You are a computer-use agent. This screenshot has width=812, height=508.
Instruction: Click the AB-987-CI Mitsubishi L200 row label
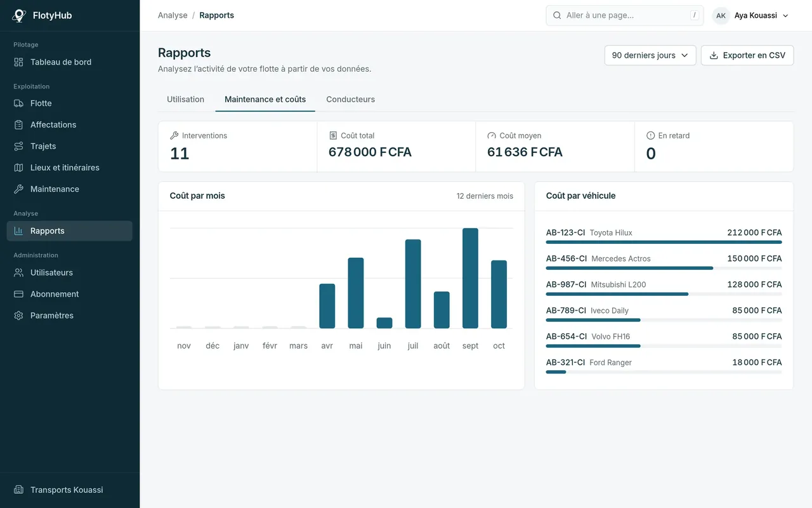(x=596, y=284)
